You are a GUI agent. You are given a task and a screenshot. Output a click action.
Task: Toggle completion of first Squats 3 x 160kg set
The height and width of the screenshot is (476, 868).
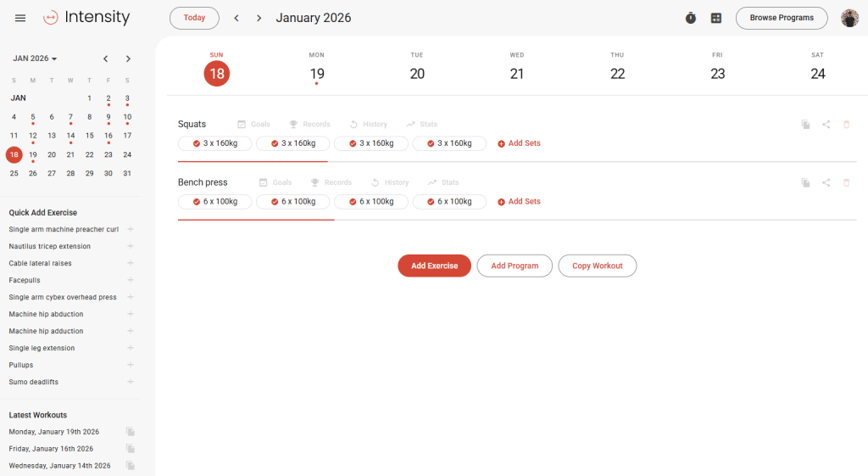click(197, 143)
